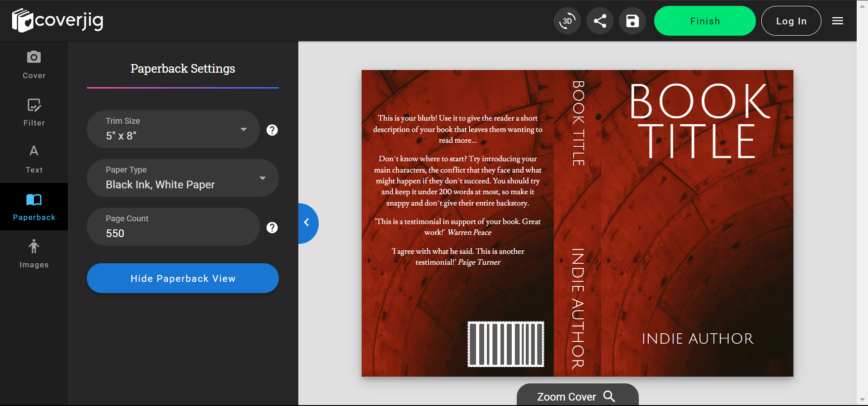
Task: Select the front cover BOOK TITLE text
Action: pyautogui.click(x=699, y=121)
